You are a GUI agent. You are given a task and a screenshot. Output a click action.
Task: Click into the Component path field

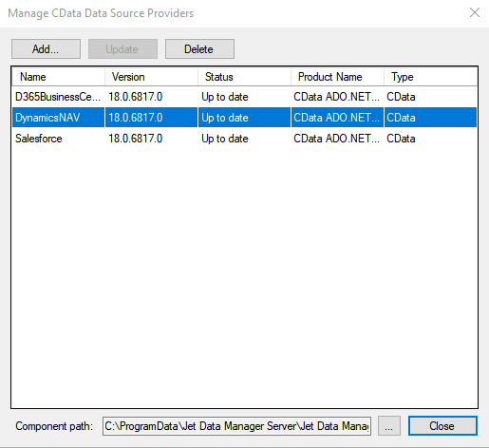pyautogui.click(x=236, y=426)
